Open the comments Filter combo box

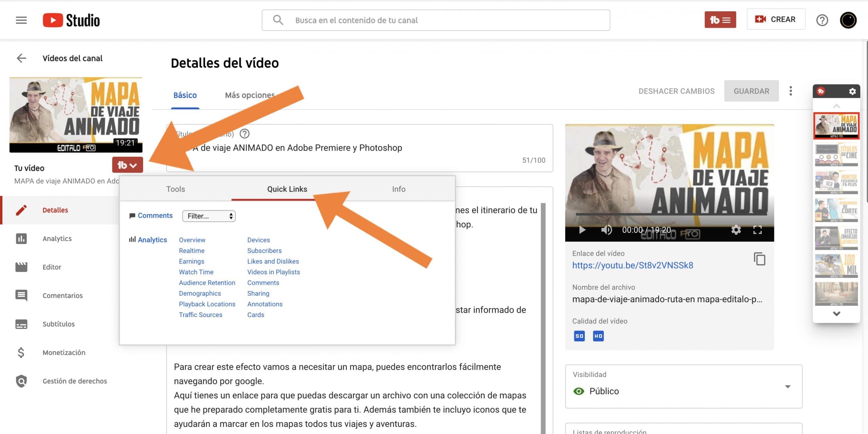(x=209, y=216)
